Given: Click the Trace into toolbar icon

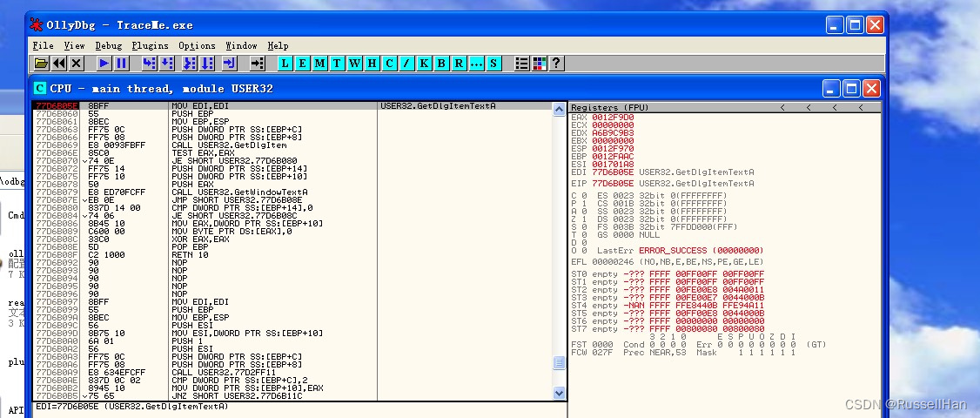Looking at the screenshot, I should [x=190, y=64].
